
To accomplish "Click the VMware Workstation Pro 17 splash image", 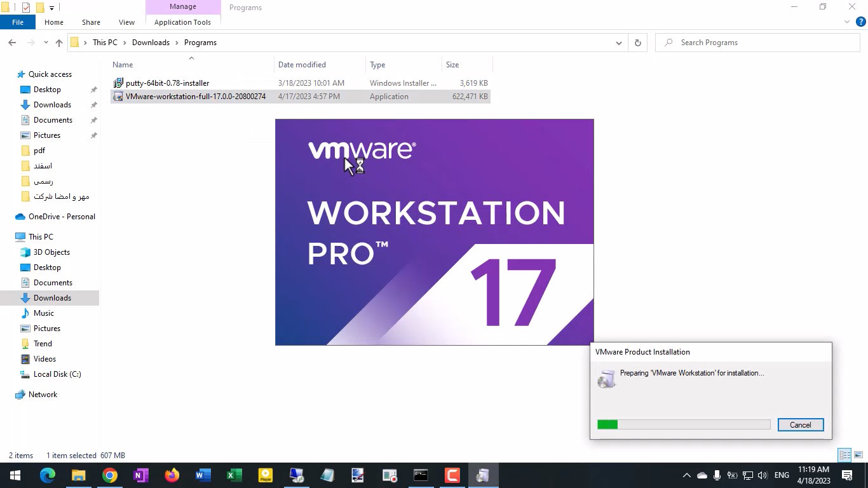I will coord(434,232).
